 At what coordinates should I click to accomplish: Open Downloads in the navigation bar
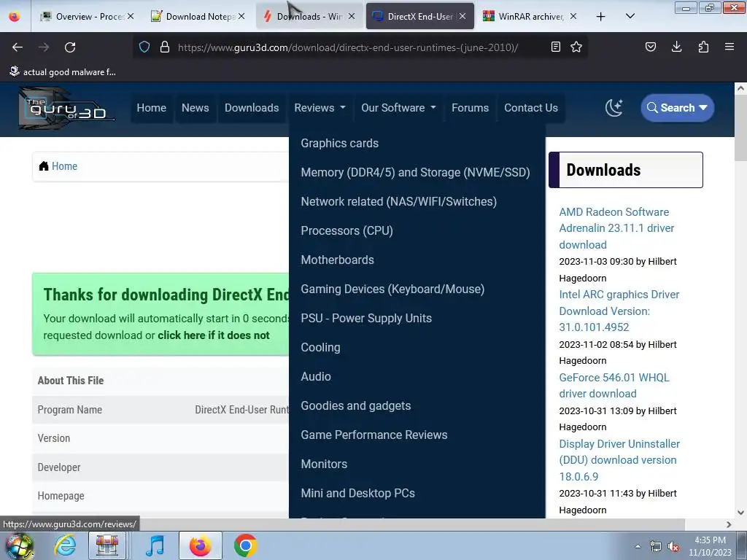[x=252, y=108]
